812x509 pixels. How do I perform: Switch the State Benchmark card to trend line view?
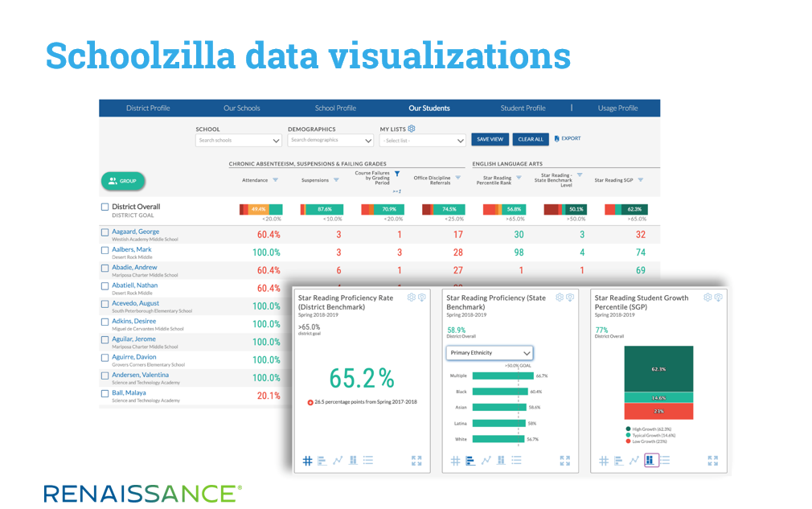tap(486, 460)
